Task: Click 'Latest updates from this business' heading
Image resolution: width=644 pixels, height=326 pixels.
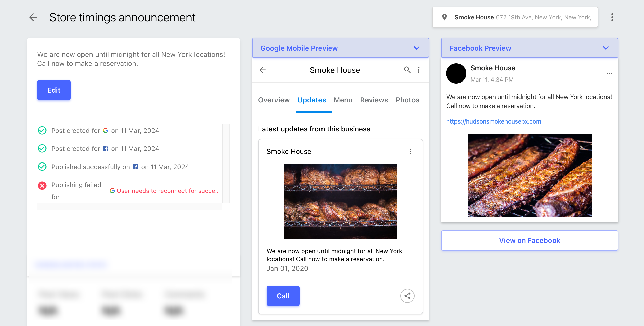Action: tap(314, 129)
